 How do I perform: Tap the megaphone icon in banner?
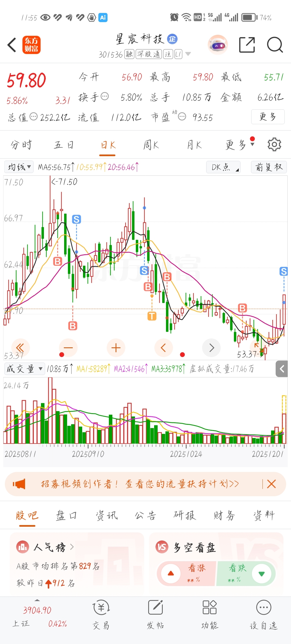coord(19,484)
